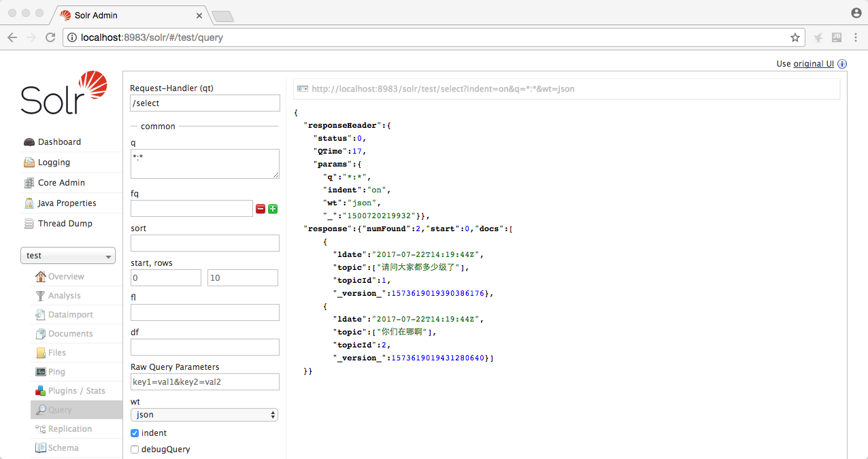Select the Solr Admin browser tab
This screenshot has width=868, height=459.
[x=129, y=15]
